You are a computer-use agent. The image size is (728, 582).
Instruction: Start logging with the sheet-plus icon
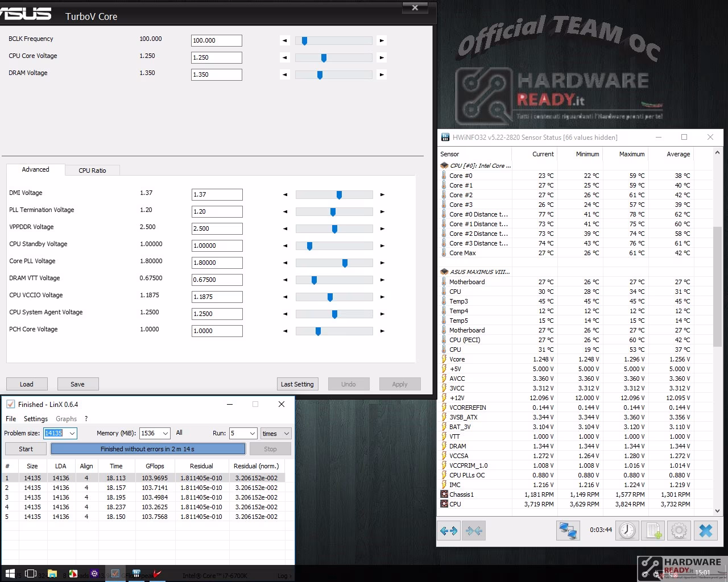pyautogui.click(x=653, y=531)
